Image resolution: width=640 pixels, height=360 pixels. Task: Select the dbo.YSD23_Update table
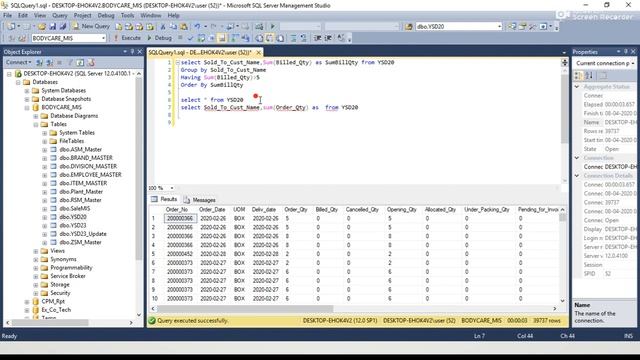(x=83, y=234)
